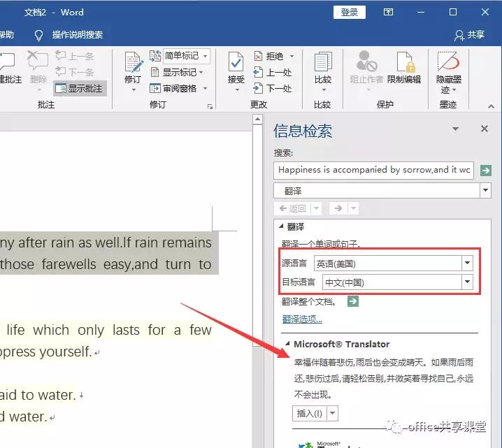Image resolution: width=502 pixels, height=448 pixels.
Task: Go to 上一条 previous comment
Action: [75, 56]
